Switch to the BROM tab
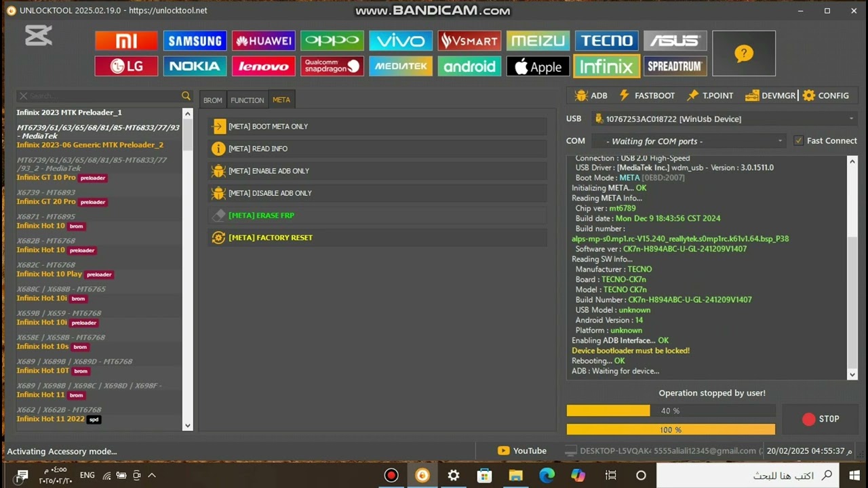The height and width of the screenshot is (488, 868). click(x=213, y=100)
